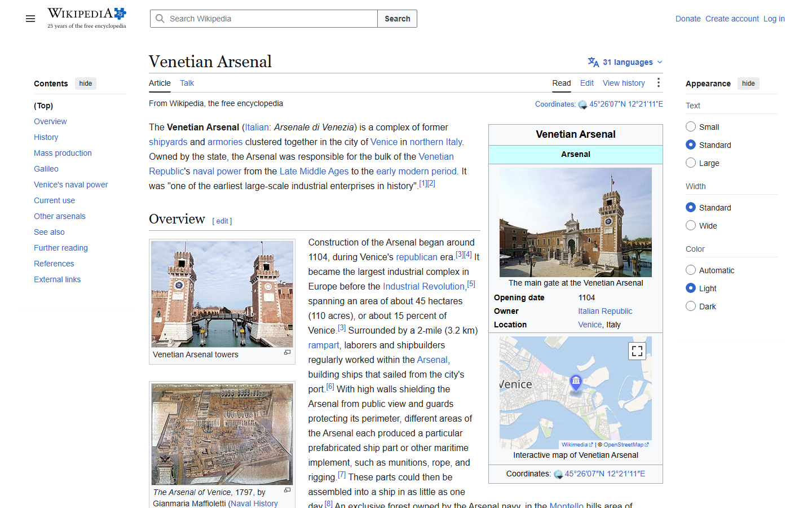Enlarge the Venetian Arsenal towers image icon
The image size is (812, 508).
(287, 353)
